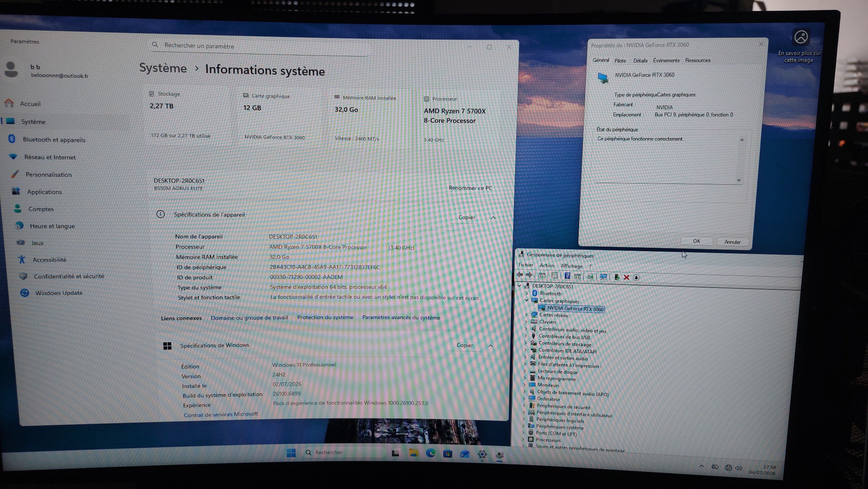The width and height of the screenshot is (868, 489).
Task: Open the Windows Start menu
Action: pyautogui.click(x=291, y=453)
